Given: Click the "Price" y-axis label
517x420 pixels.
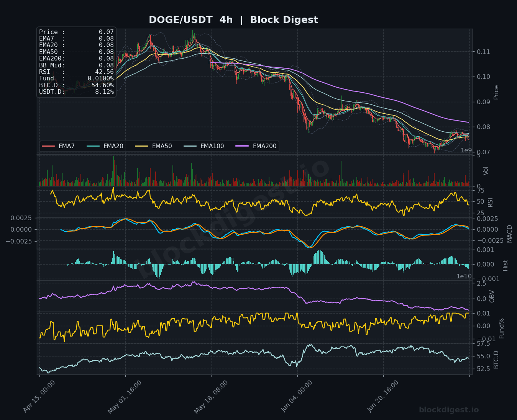Looking at the screenshot, I should (x=496, y=92).
